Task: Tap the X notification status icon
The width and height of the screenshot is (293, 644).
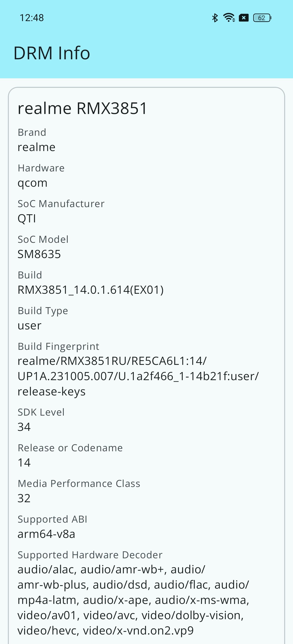Action: pos(243,18)
